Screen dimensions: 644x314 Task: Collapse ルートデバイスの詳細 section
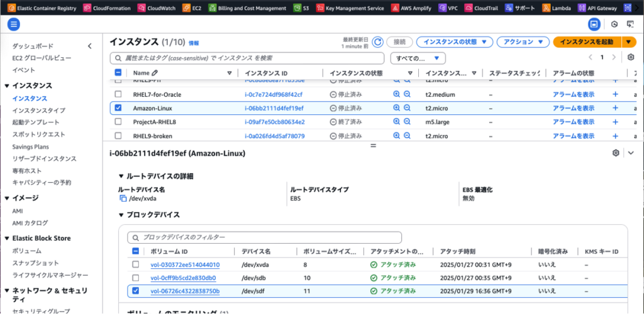pyautogui.click(x=121, y=176)
